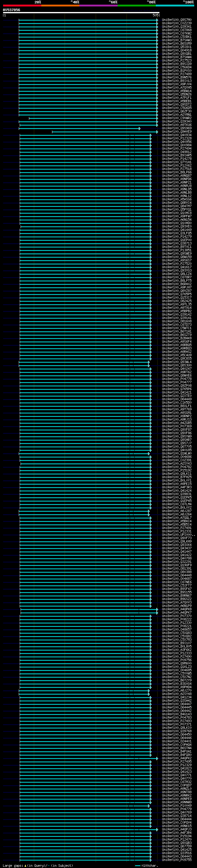The image size is (197, 868).
Task: Select hit UniRef100_P07369
Action: (x=176, y=426)
